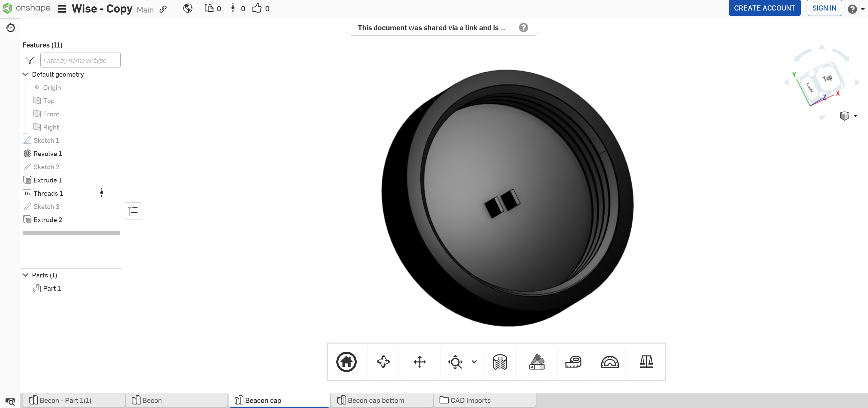Click the CREATE ACCOUNT button
Viewport: 868px width, 408px height.
pos(764,8)
